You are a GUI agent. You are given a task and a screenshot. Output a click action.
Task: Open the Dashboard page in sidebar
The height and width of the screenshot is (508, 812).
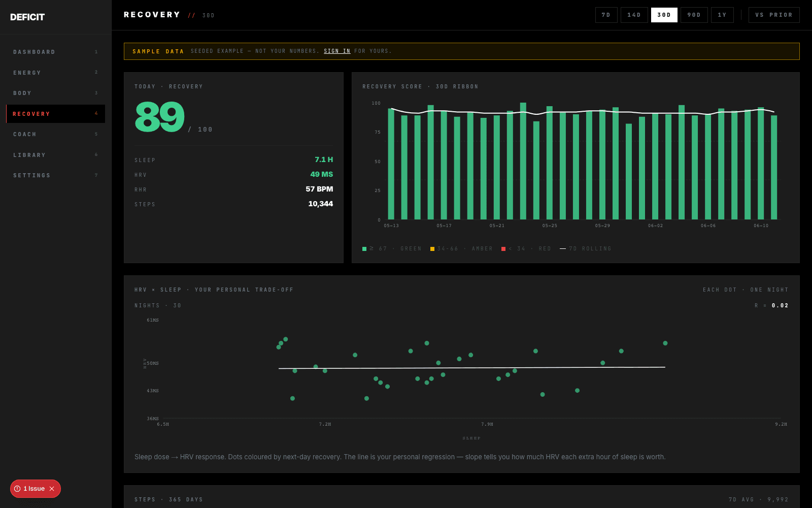point(56,52)
